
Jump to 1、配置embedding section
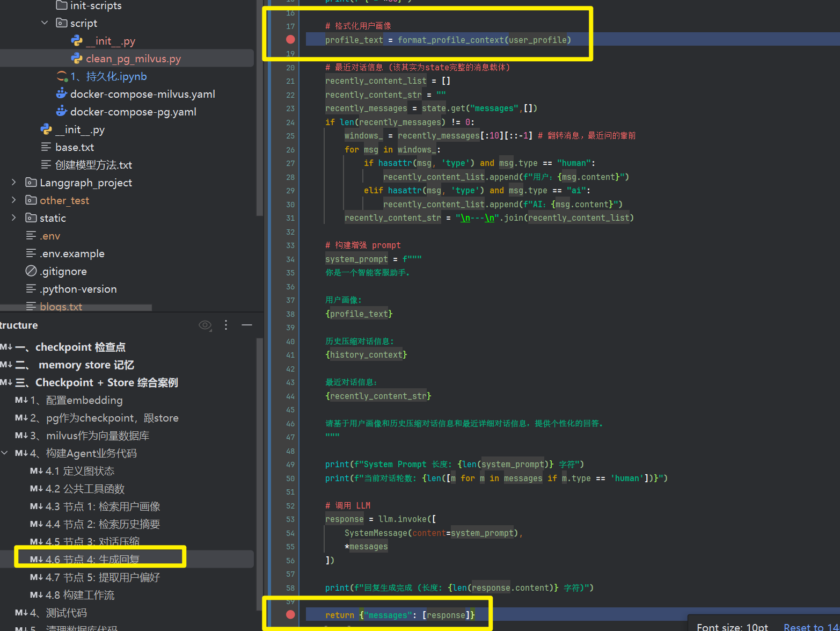click(x=76, y=400)
